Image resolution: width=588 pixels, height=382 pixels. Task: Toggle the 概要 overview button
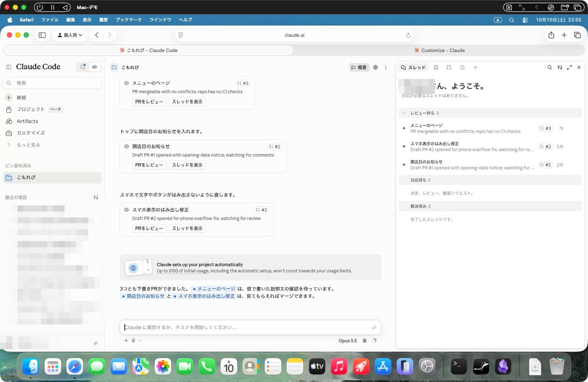[359, 67]
